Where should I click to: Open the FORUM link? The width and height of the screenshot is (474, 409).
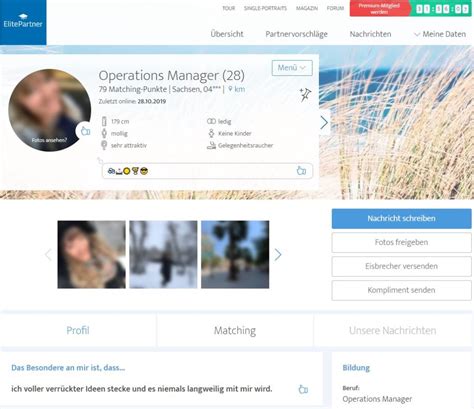pyautogui.click(x=335, y=8)
